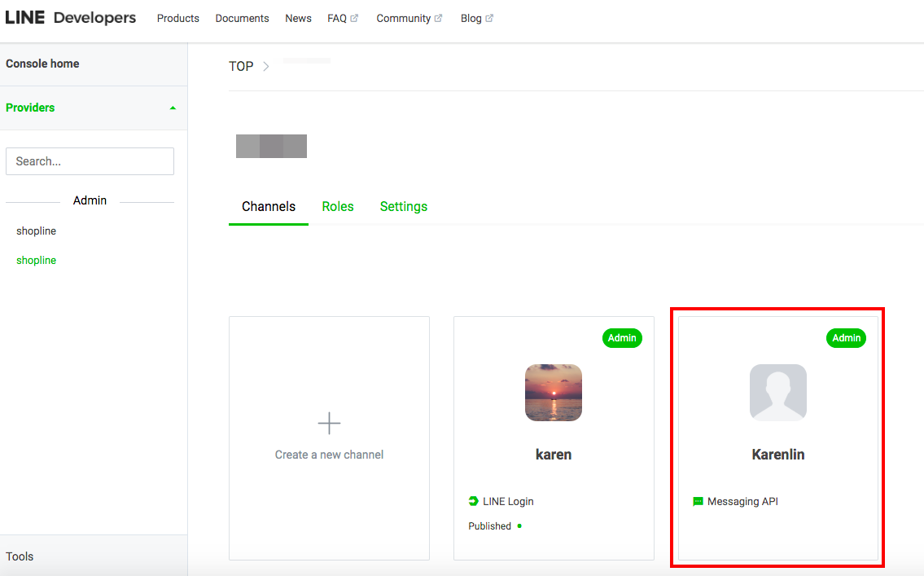Click the Admin badge on Karenlin card
This screenshot has height=576, width=924.
[x=846, y=338]
